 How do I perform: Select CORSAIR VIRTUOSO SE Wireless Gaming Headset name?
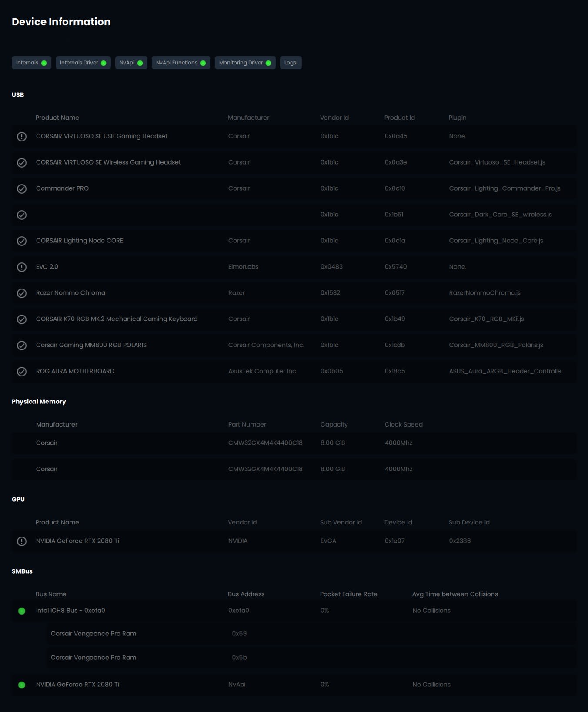[108, 162]
